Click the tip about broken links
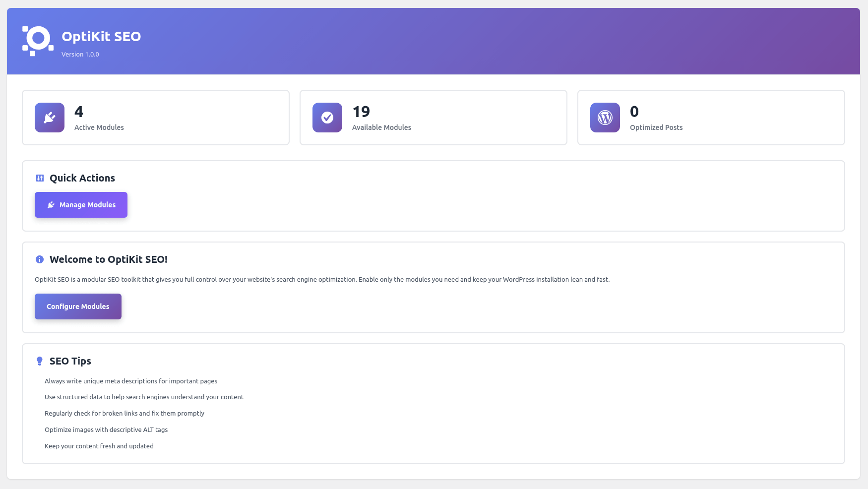This screenshot has width=868, height=489. [x=124, y=414]
